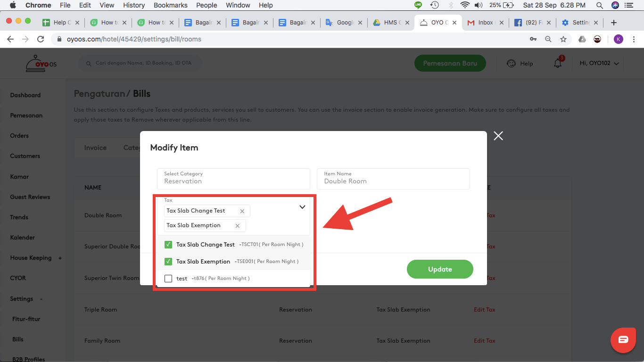Switch to the Settings Chrome tab
The width and height of the screenshot is (644, 362).
[x=579, y=23]
